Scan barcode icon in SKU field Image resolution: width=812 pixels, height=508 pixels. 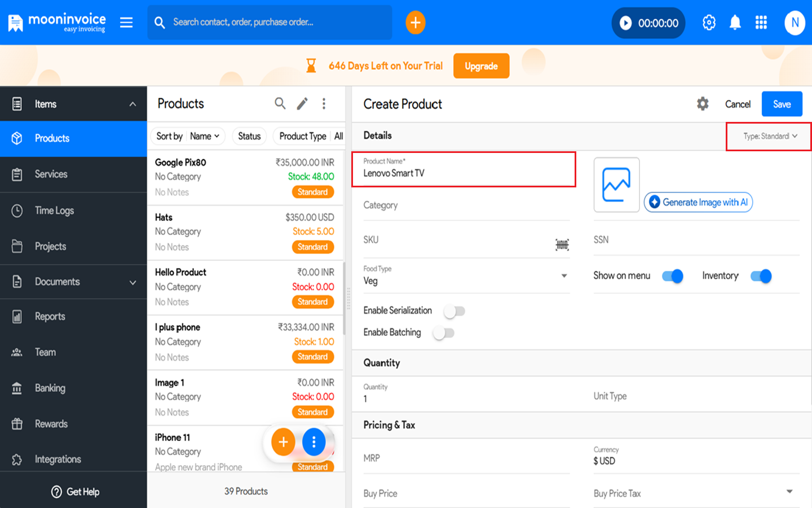pyautogui.click(x=562, y=244)
